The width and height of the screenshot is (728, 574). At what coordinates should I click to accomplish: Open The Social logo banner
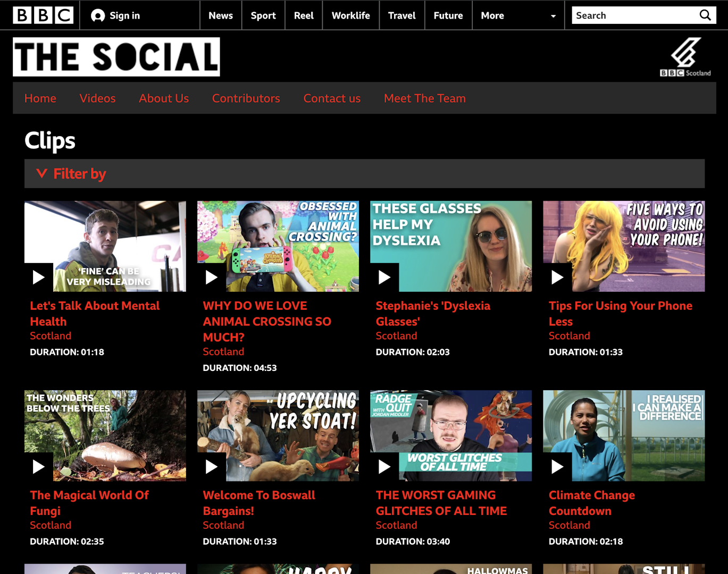[x=116, y=57]
